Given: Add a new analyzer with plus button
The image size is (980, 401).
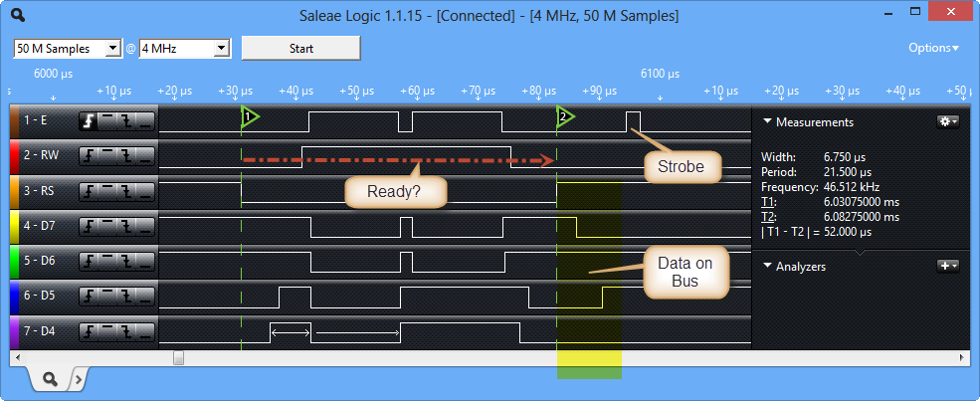Looking at the screenshot, I should click(x=948, y=266).
